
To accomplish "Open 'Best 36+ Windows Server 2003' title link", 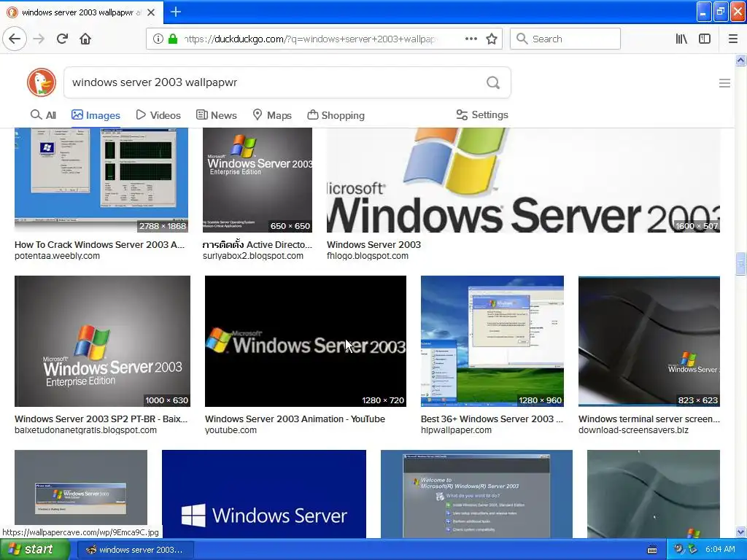I will pos(492,419).
